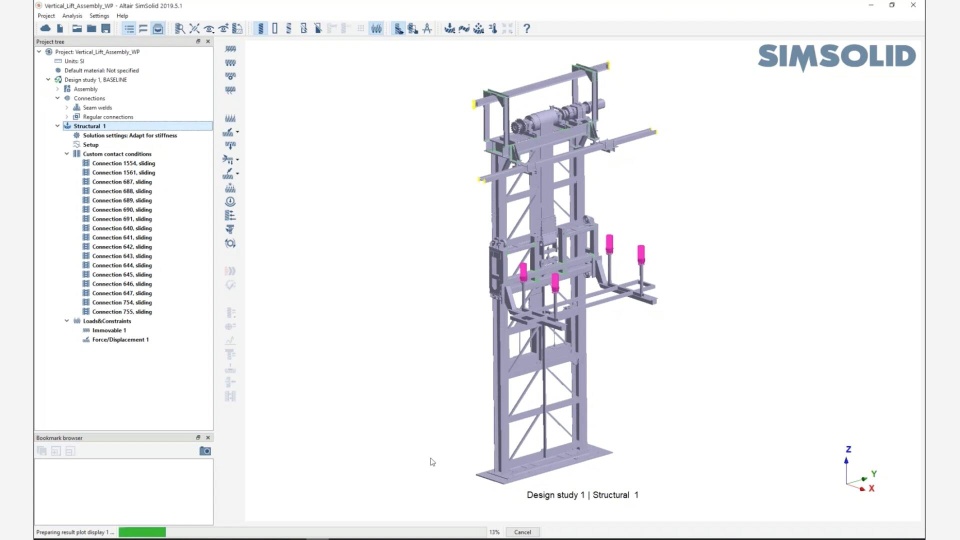Screen dimensions: 960x540
Task: Open the Analysis menu
Action: (72, 16)
